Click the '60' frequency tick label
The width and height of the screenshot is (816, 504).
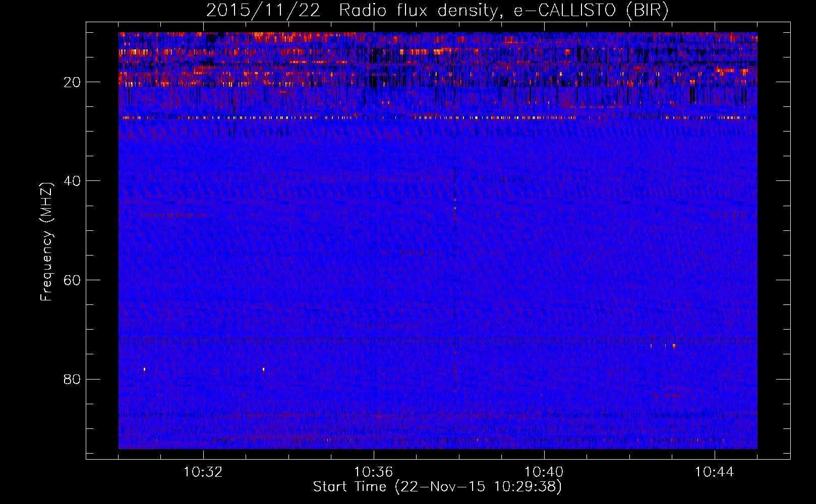[x=73, y=280]
